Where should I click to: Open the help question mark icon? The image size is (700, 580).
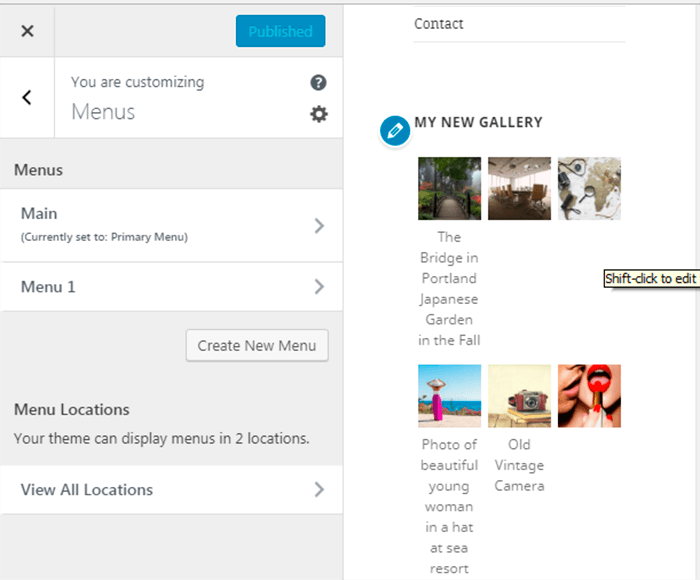click(318, 83)
